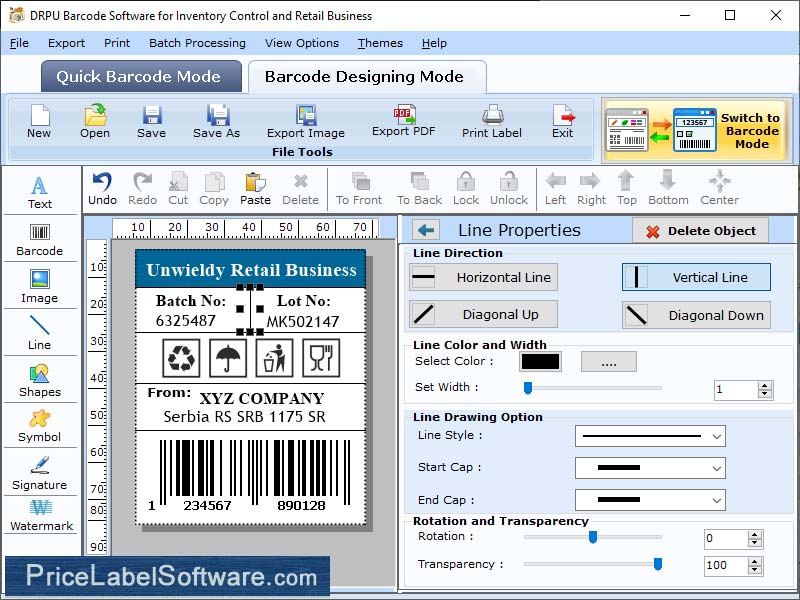Select Vertical Line direction
The width and height of the screenshot is (800, 600).
[x=696, y=277]
